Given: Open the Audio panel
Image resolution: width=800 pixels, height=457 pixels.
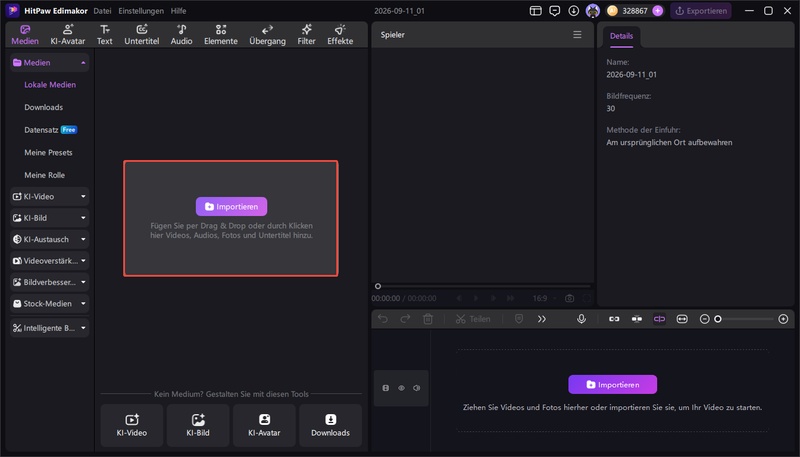Looking at the screenshot, I should point(182,35).
